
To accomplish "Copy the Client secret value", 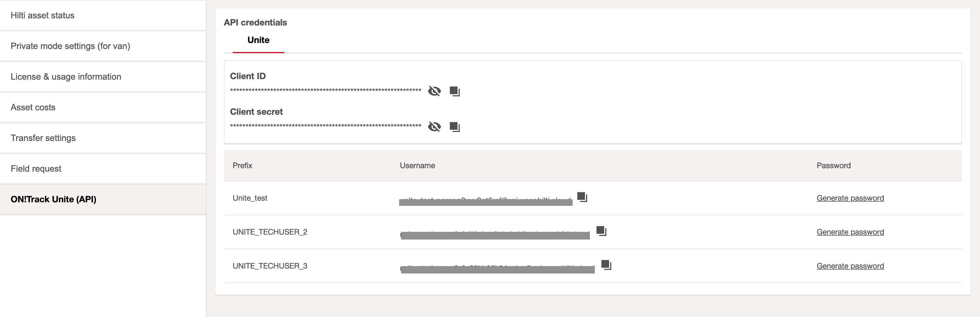I will pyautogui.click(x=454, y=126).
